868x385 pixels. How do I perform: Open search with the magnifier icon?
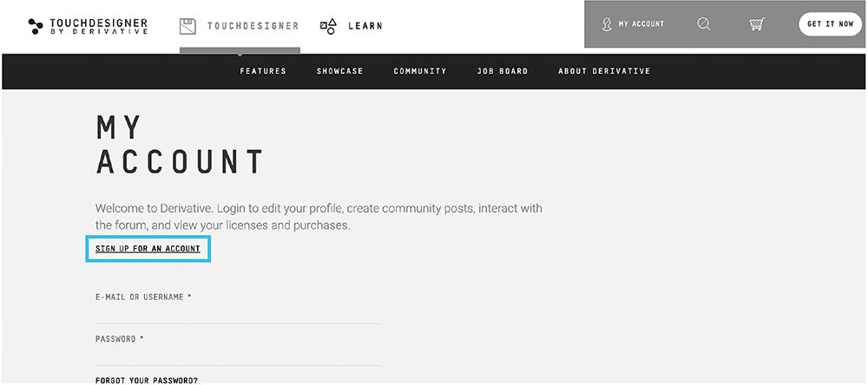tap(704, 24)
